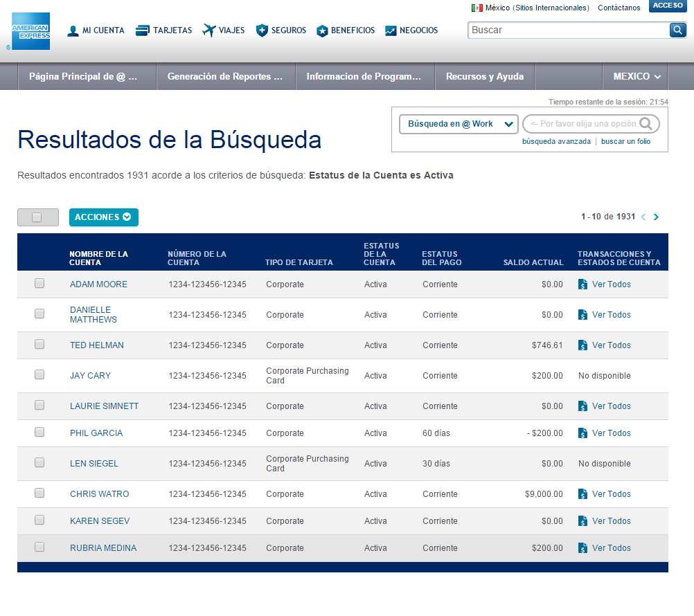Open Recursos y Ayuda tab

[x=485, y=77]
